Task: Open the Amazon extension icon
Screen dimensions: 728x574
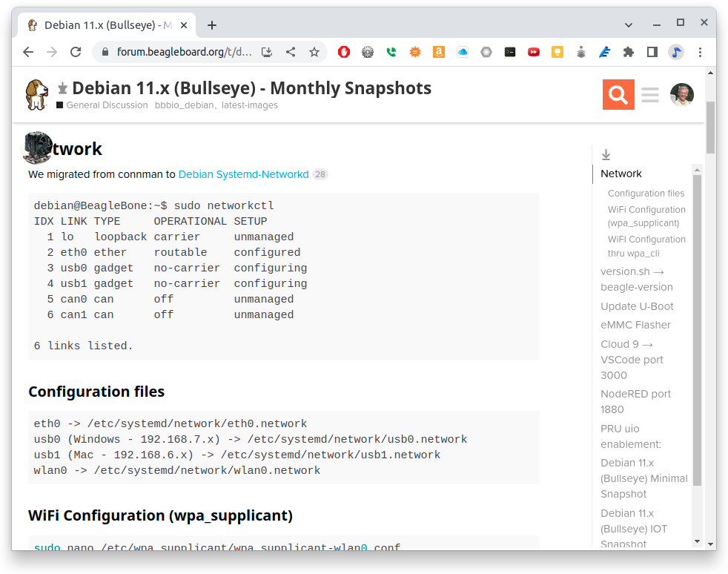Action: (439, 52)
